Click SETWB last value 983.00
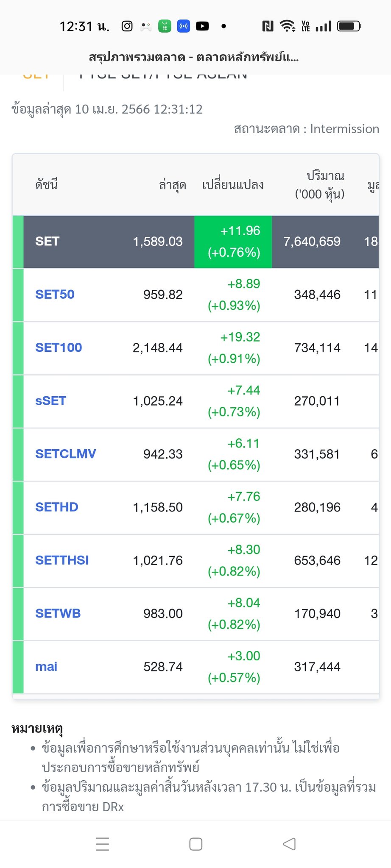The width and height of the screenshot is (391, 868). pyautogui.click(x=163, y=613)
